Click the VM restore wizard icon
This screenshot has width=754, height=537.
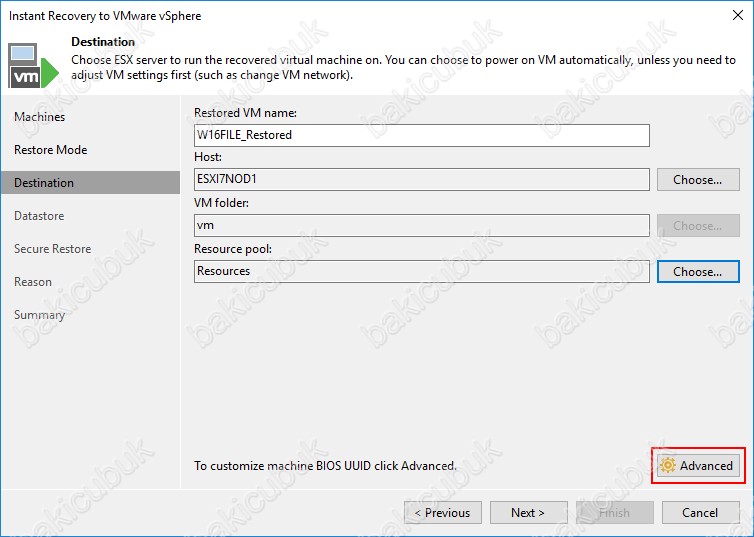33,66
